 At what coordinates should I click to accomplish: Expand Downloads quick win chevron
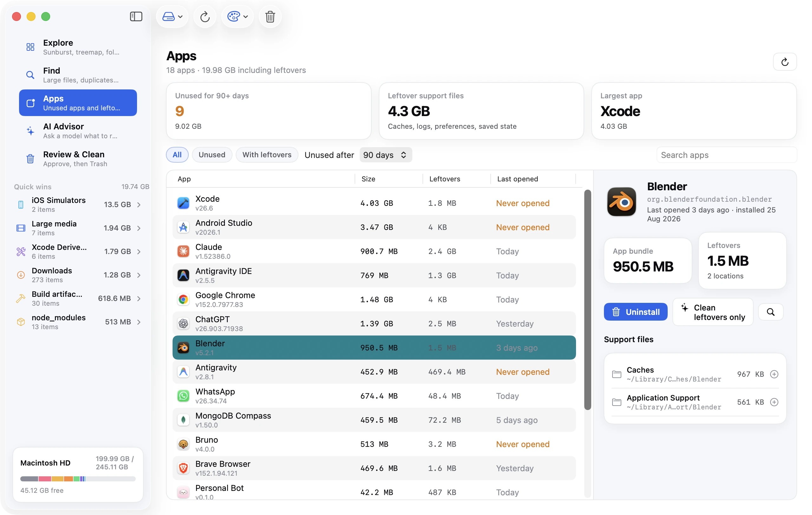click(139, 275)
